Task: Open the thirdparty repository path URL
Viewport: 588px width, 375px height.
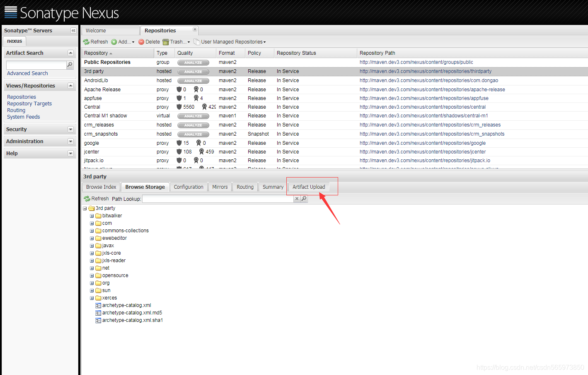Action: pos(426,71)
